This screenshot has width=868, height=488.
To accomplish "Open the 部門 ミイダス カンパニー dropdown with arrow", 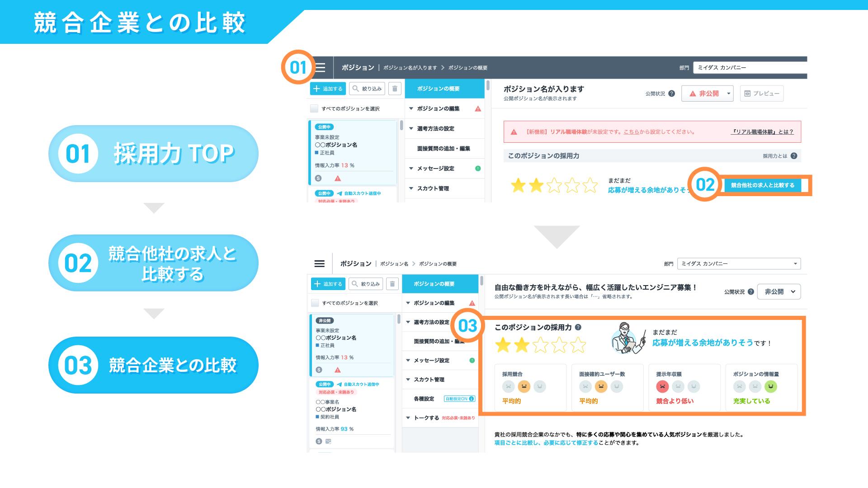I will click(739, 264).
